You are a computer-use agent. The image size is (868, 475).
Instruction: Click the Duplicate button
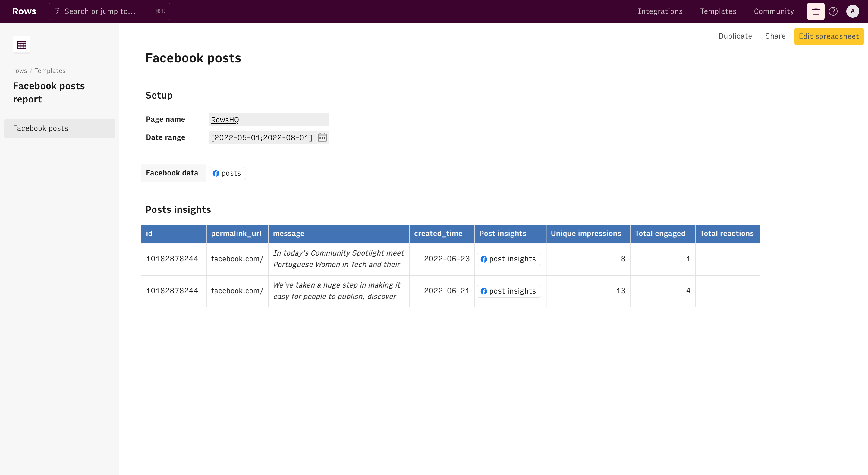(x=735, y=36)
